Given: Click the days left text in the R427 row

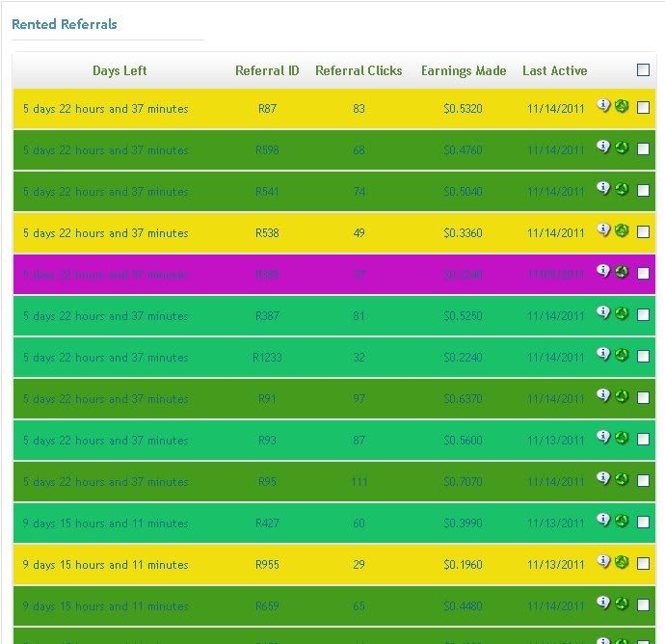Looking at the screenshot, I should tap(106, 523).
